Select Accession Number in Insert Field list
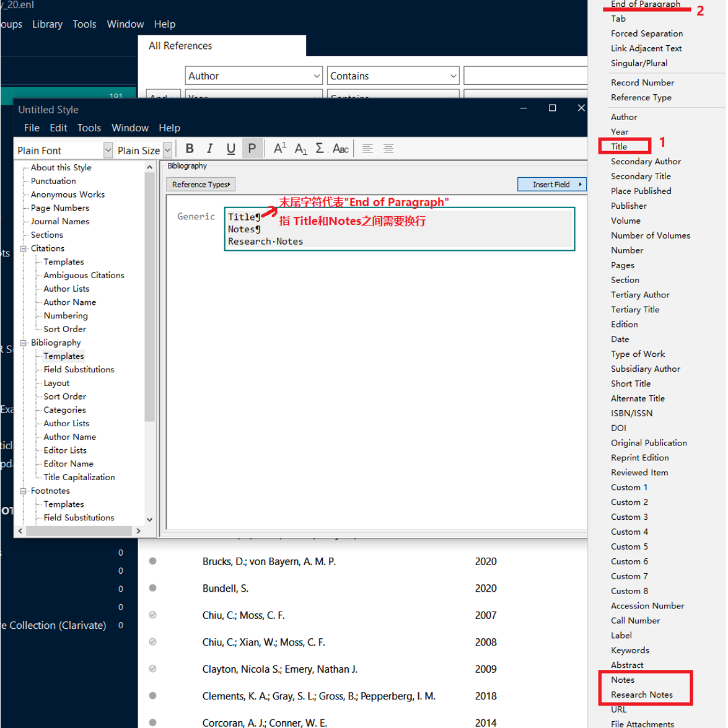728x728 pixels. pos(647,606)
